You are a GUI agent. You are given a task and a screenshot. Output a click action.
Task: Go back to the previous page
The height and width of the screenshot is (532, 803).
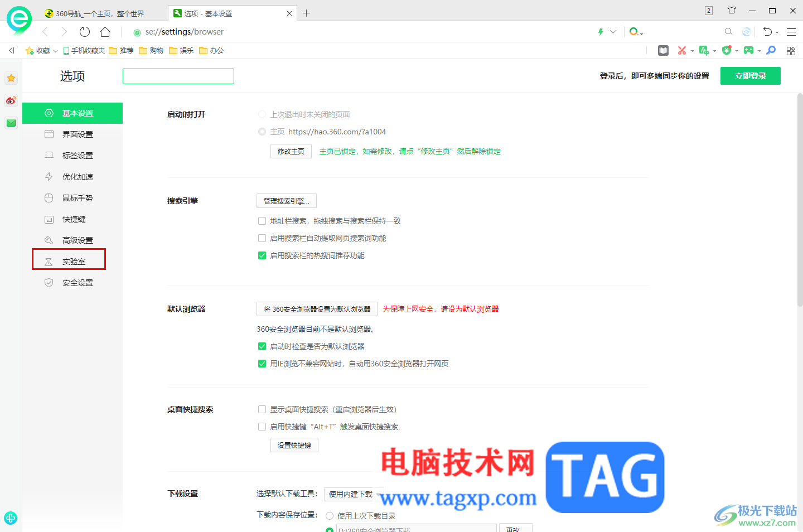(x=45, y=32)
